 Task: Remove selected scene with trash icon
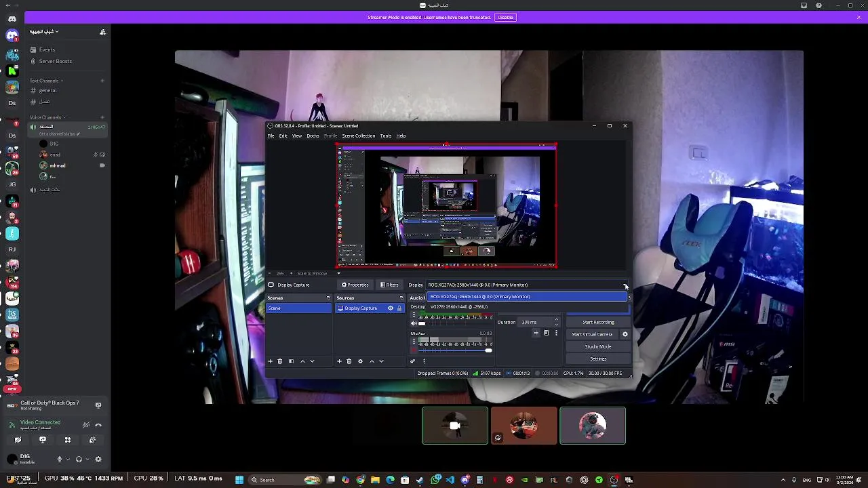(x=280, y=361)
